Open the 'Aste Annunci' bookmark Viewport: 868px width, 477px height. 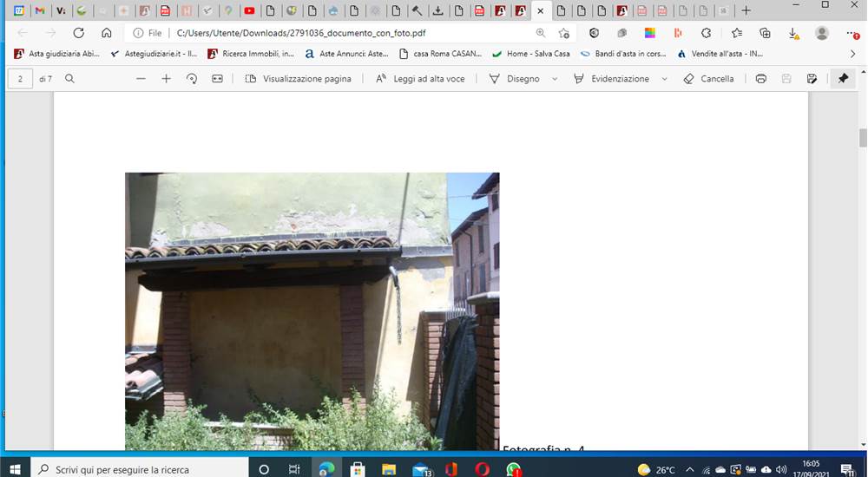[347, 54]
